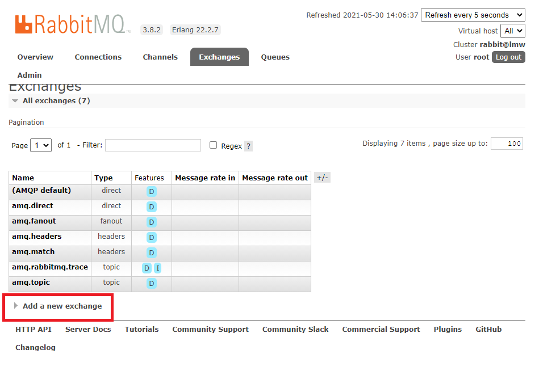Image resolution: width=539 pixels, height=392 pixels.
Task: Open the Community Slack link
Action: [x=295, y=329]
